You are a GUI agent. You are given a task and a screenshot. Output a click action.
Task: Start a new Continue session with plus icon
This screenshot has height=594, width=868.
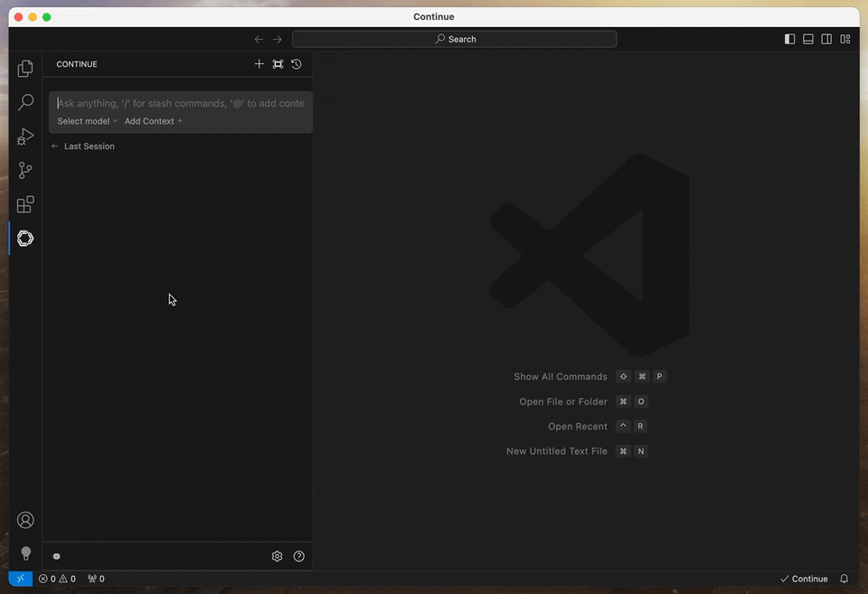259,64
